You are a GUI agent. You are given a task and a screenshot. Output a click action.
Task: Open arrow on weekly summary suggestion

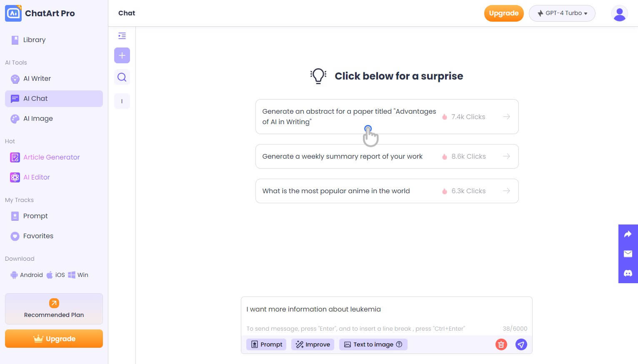506,156
